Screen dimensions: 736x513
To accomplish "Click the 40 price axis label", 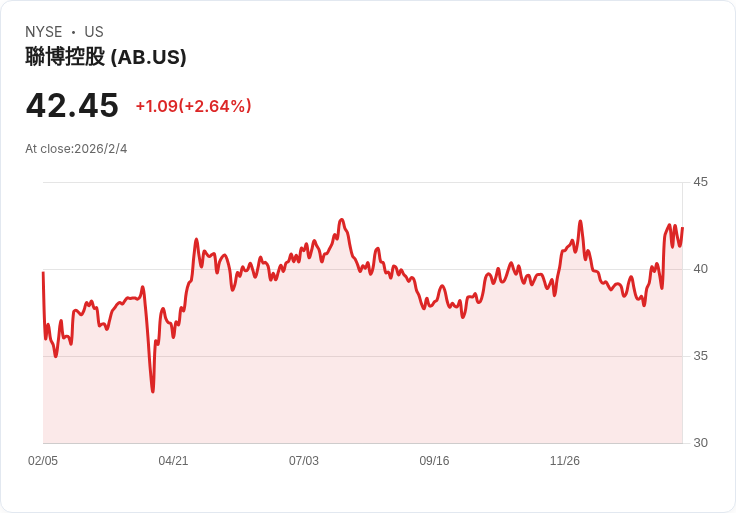I will click(x=700, y=269).
